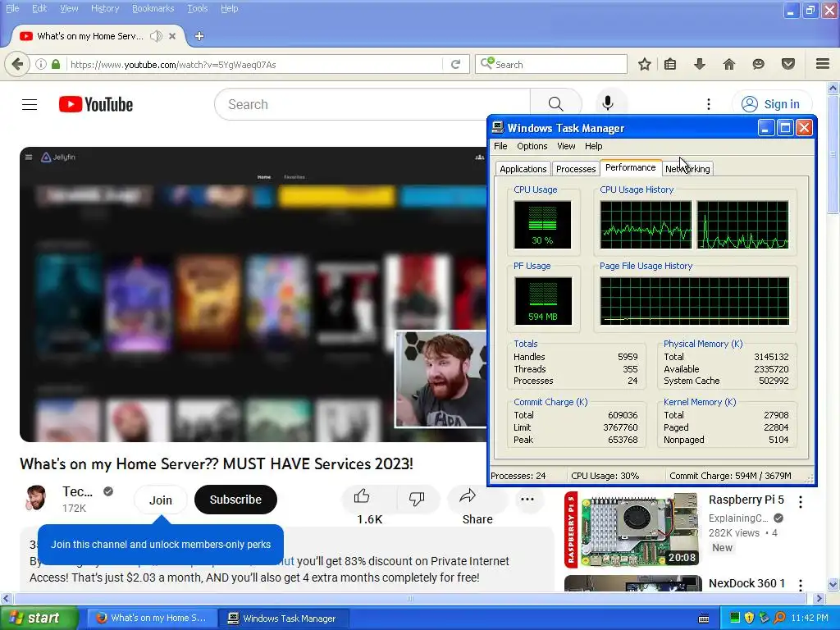Click Sign in button

(772, 104)
